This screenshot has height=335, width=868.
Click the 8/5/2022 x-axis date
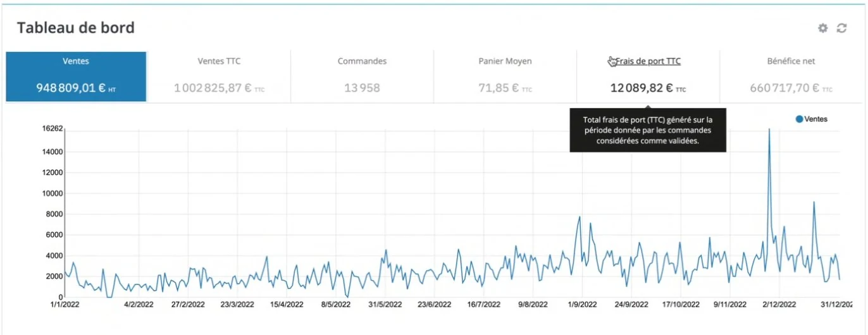click(x=336, y=304)
